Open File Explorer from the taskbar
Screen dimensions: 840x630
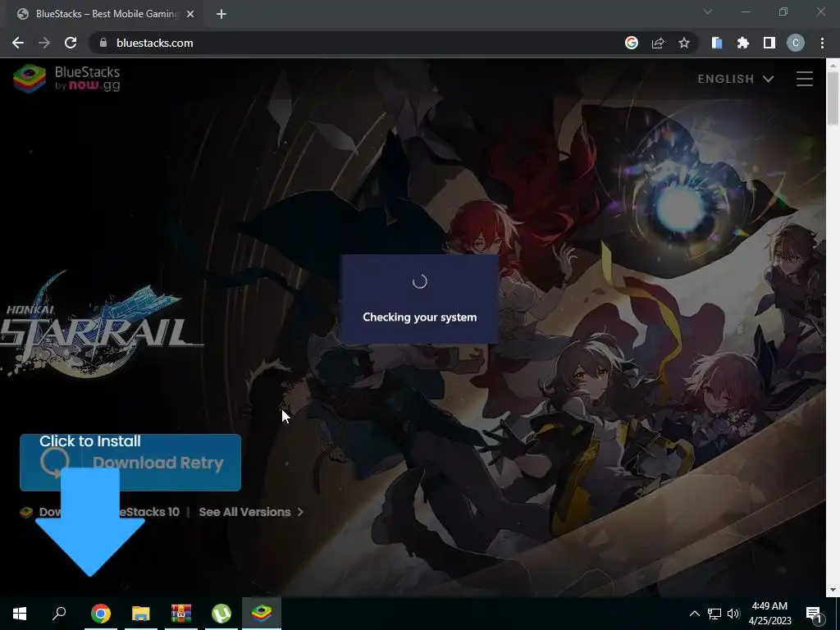[x=141, y=614]
